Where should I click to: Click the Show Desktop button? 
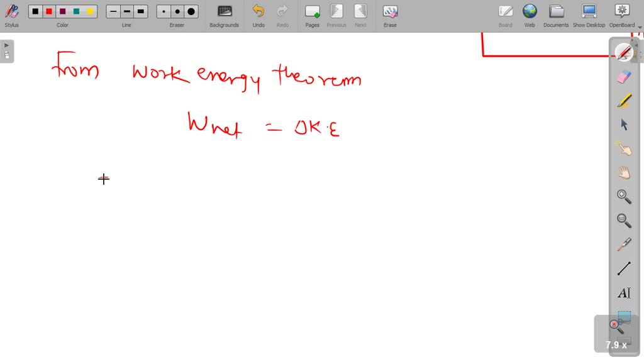click(588, 12)
